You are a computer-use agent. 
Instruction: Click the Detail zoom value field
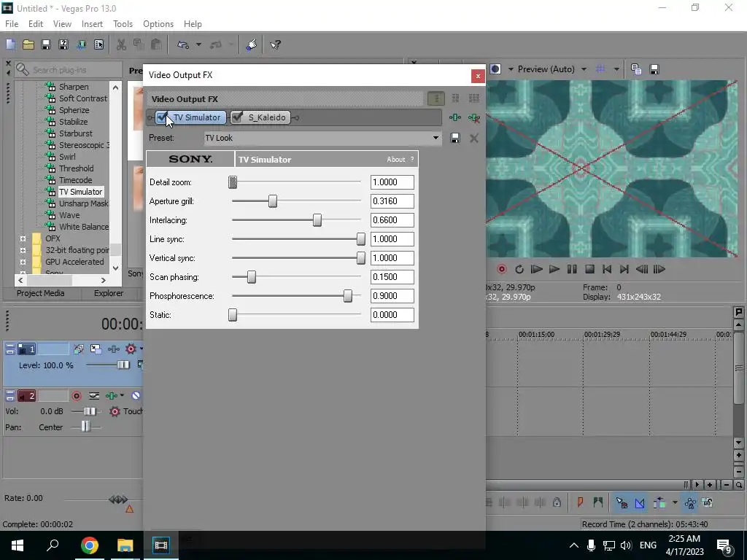click(392, 182)
